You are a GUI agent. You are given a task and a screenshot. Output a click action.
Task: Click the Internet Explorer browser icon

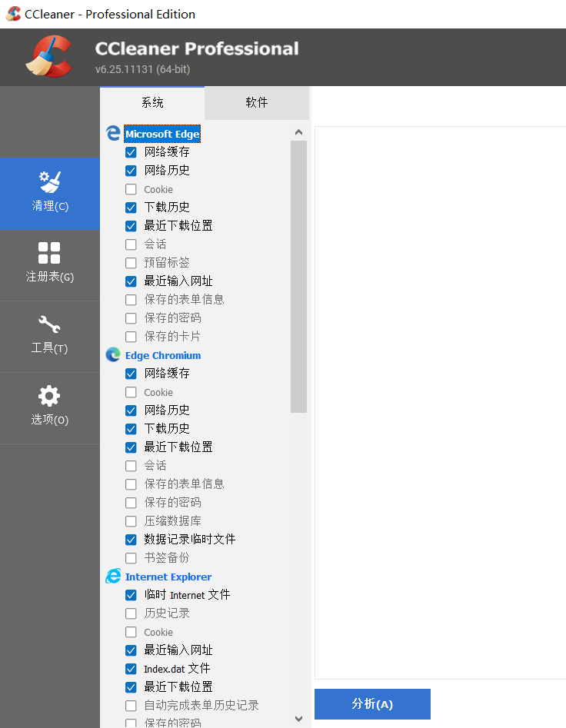point(113,577)
